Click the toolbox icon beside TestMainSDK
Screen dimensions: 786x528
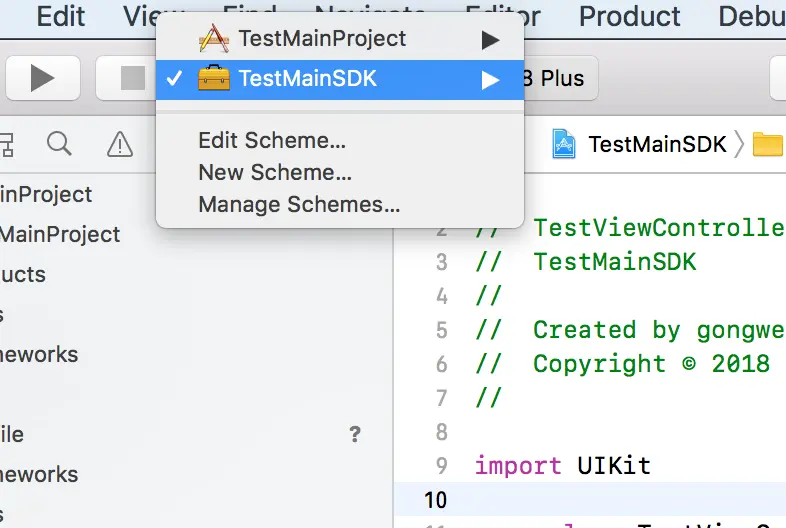click(214, 78)
